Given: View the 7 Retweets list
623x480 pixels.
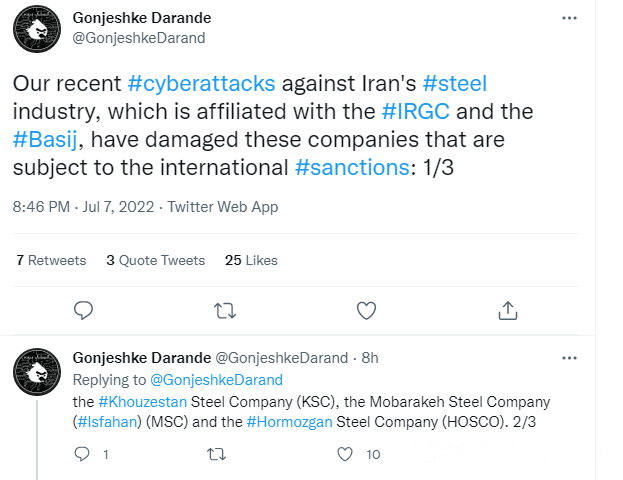Looking at the screenshot, I should (x=51, y=260).
